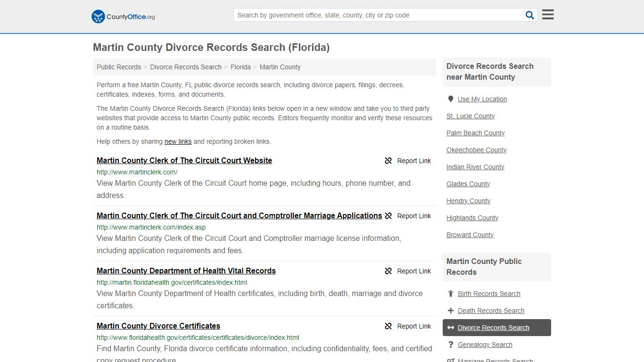Click the floridahealth.gov divorce index URL
644x362 pixels.
(x=198, y=337)
